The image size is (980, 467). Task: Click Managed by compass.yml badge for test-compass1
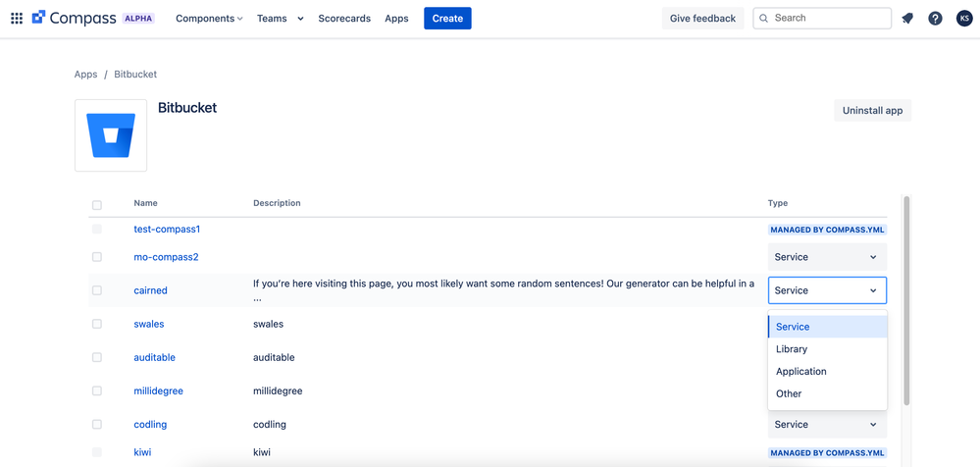pos(828,230)
